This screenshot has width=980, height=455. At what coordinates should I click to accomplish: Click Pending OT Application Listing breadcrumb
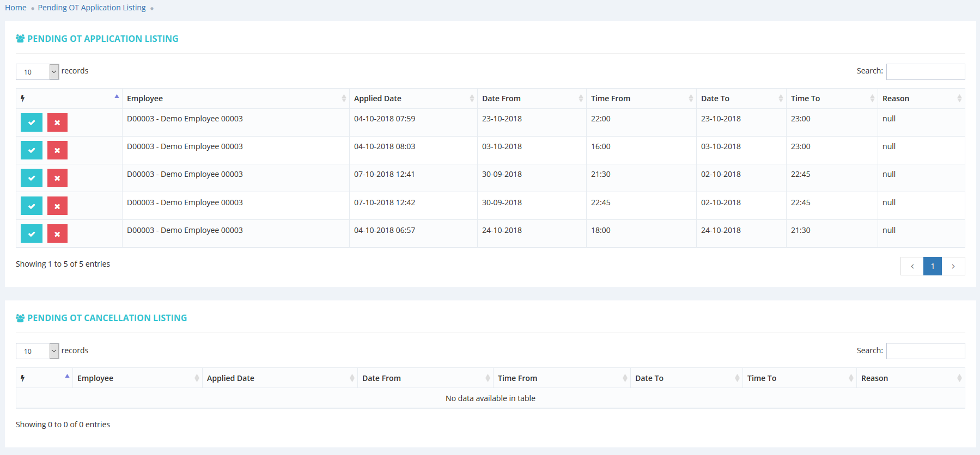coord(92,8)
